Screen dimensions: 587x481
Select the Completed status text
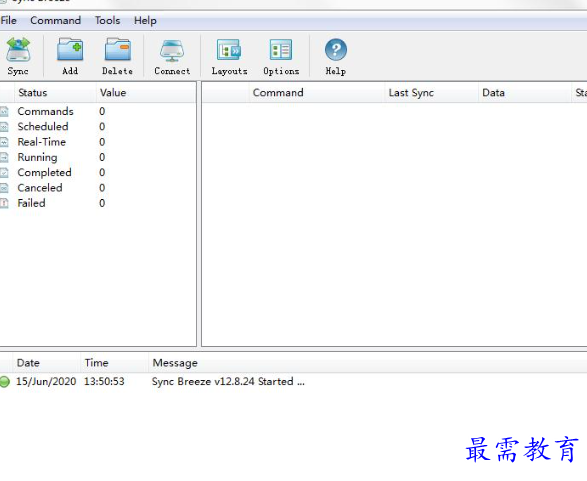click(44, 173)
